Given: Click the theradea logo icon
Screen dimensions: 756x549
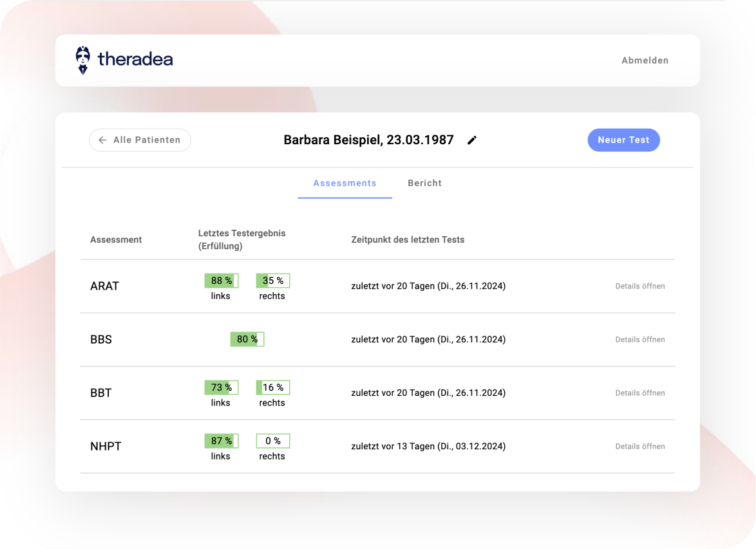Looking at the screenshot, I should (82, 60).
